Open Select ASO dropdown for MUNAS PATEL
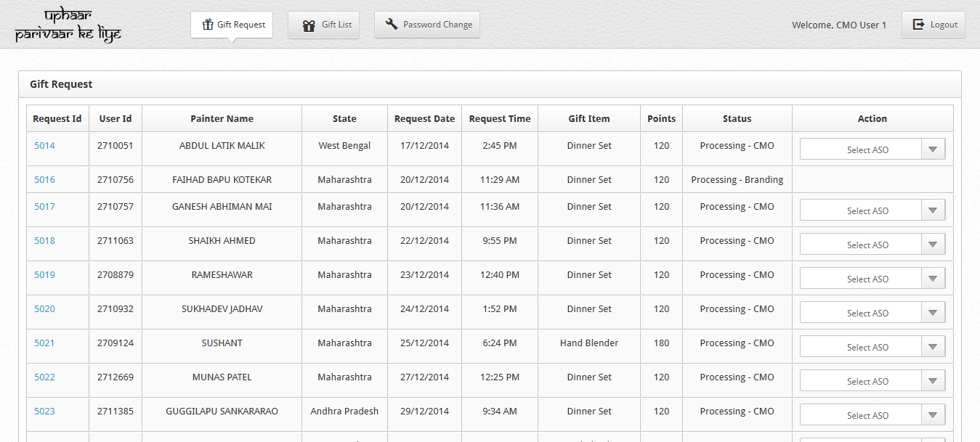This screenshot has width=980, height=442. click(x=872, y=381)
